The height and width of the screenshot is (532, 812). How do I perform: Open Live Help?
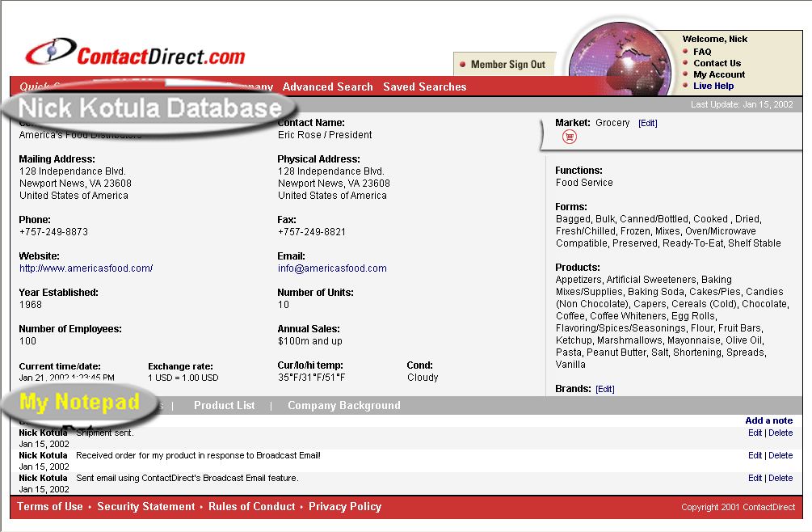click(713, 86)
